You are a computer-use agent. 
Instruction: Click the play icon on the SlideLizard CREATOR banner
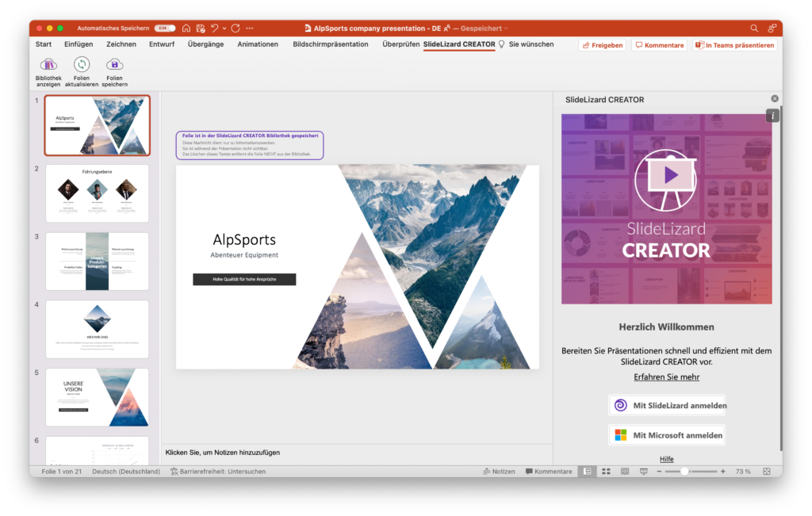(x=671, y=175)
